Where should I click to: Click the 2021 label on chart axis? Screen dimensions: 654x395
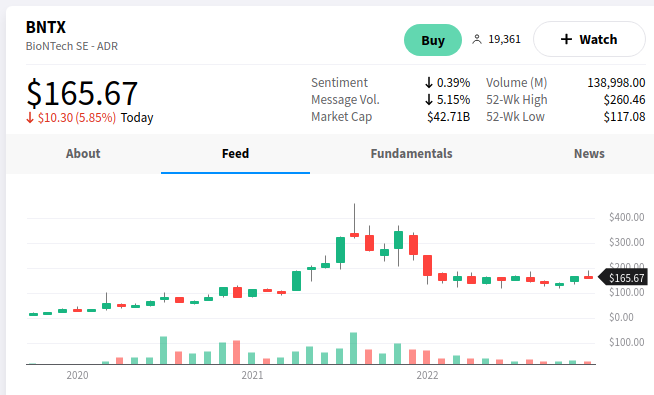click(x=252, y=375)
